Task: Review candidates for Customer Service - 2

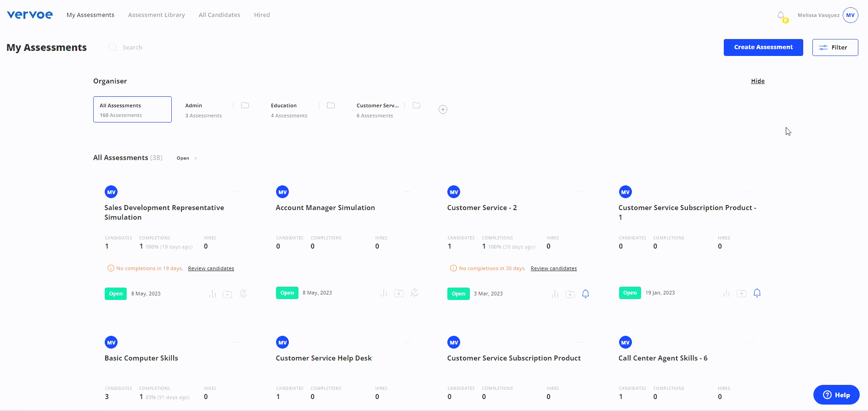Action: 554,268
